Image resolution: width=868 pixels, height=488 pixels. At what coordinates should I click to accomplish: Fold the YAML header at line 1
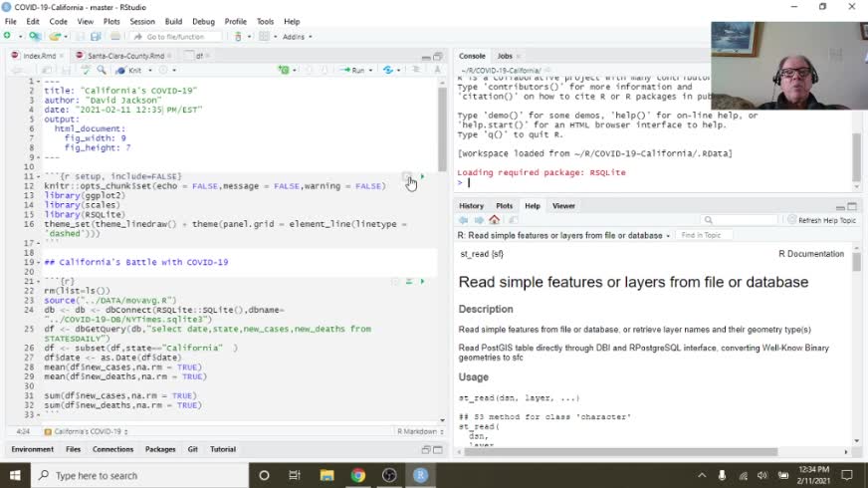tap(38, 82)
